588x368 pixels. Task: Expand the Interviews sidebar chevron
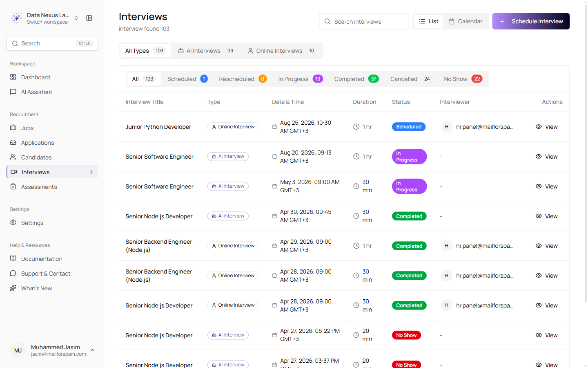click(x=91, y=172)
